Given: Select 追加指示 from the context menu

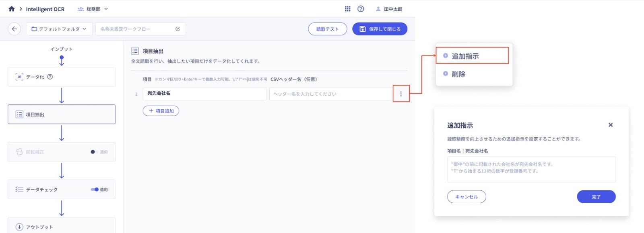Looking at the screenshot, I should pyautogui.click(x=465, y=56).
